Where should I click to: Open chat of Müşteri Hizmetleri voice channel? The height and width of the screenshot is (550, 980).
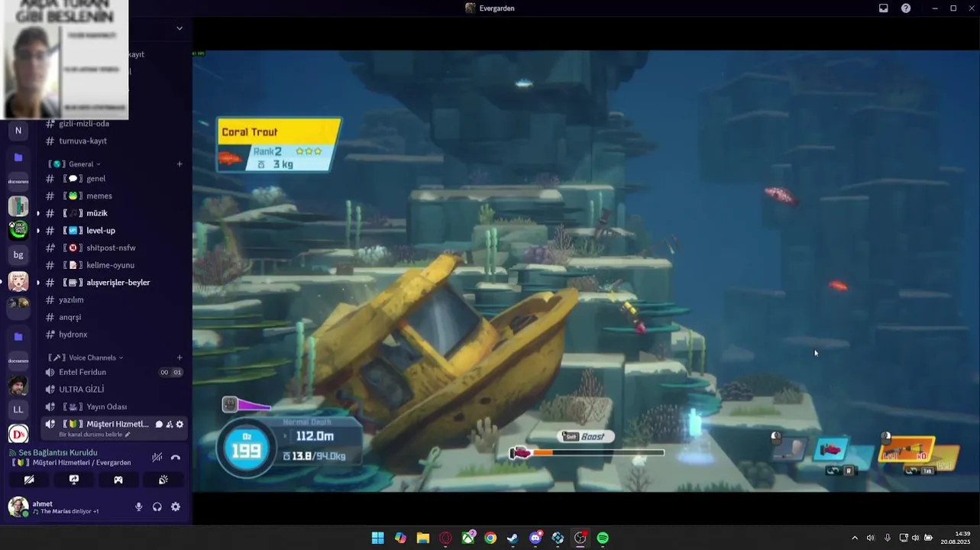pyautogui.click(x=159, y=424)
